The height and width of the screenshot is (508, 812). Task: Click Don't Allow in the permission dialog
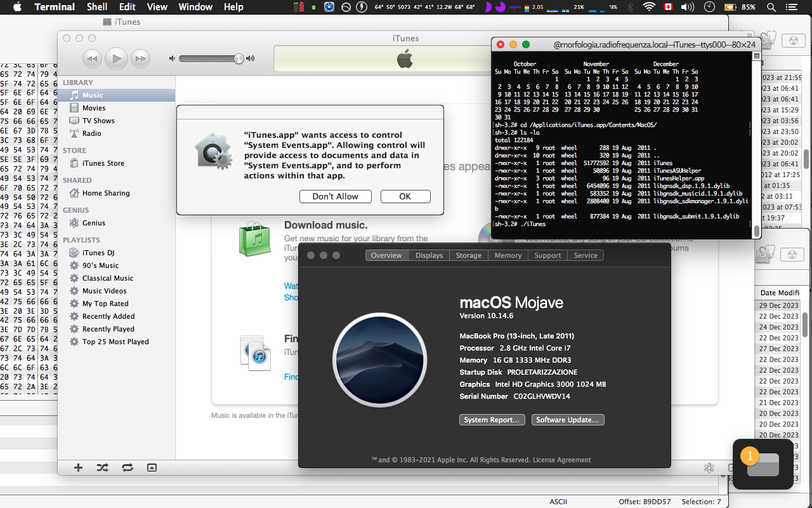(x=335, y=197)
